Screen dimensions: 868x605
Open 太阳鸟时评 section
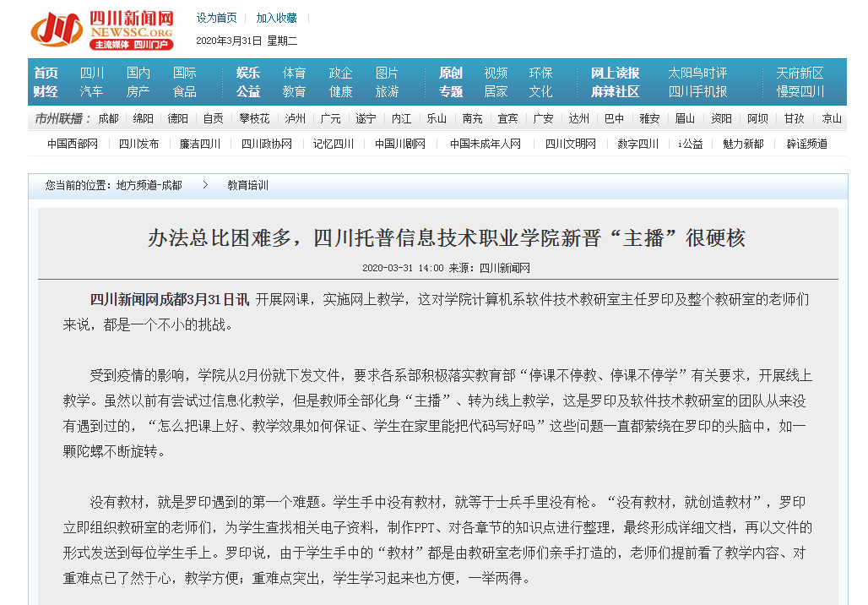[x=697, y=74]
